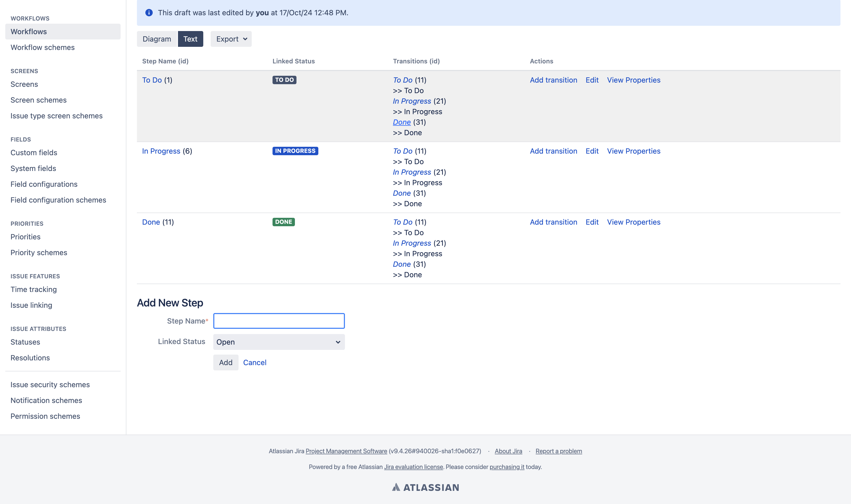The image size is (851, 504).
Task: Click the In Progress step name link
Action: click(x=161, y=151)
